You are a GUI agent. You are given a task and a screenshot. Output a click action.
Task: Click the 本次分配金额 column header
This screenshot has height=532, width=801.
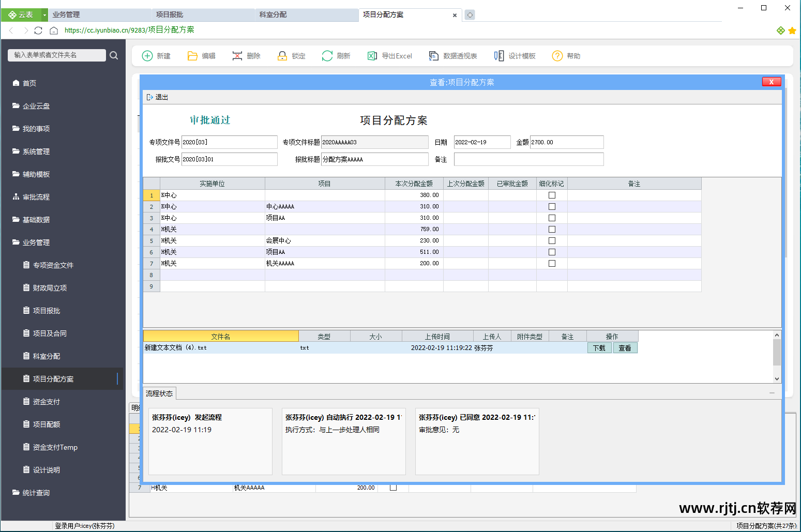click(x=414, y=184)
